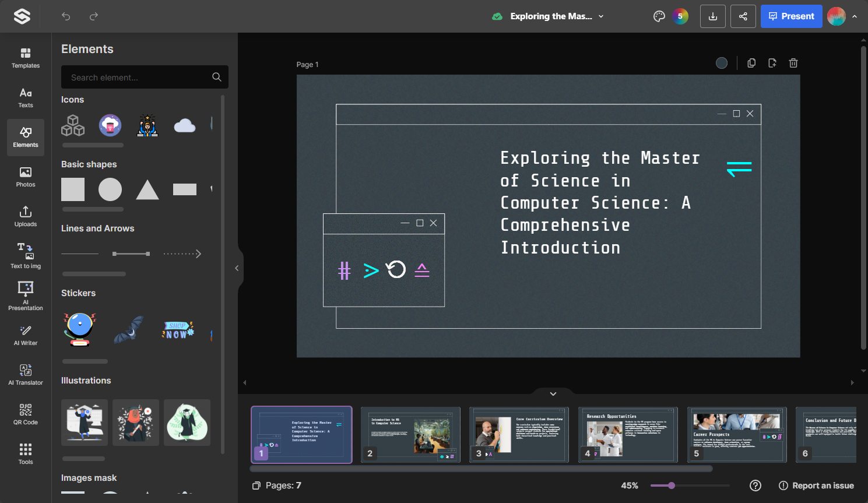Click the Pages: 7 overview button

coord(277,486)
